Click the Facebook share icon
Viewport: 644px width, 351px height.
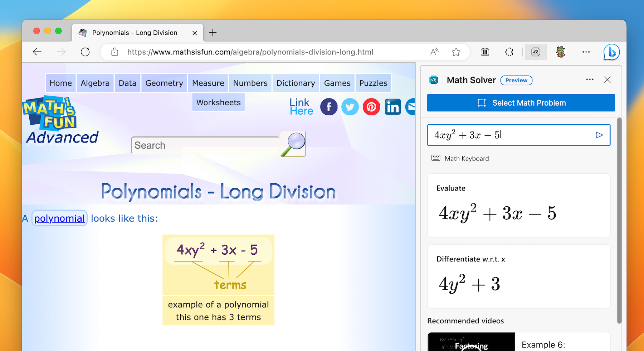coord(328,107)
